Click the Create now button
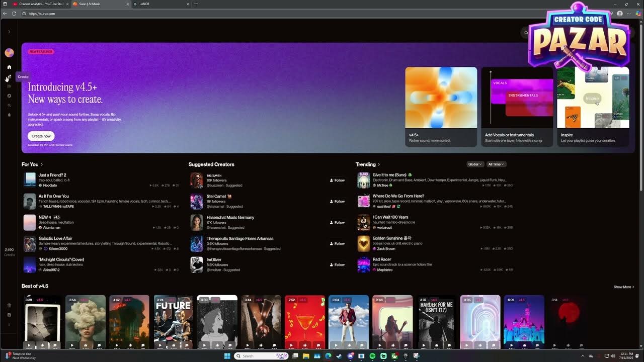This screenshot has height=362, width=644. [x=41, y=136]
